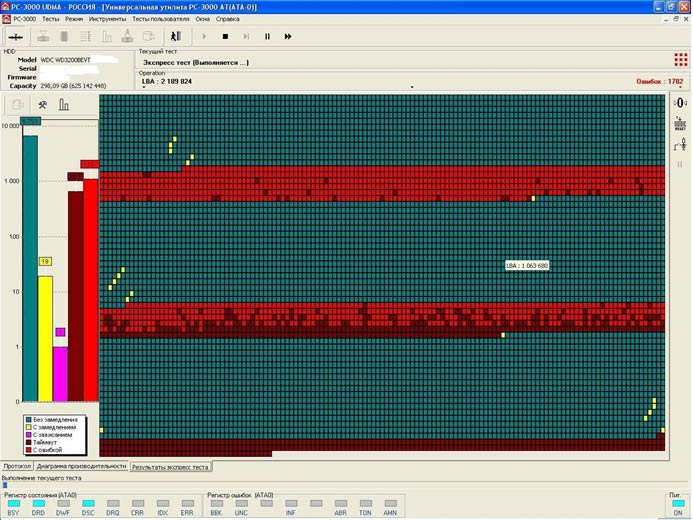The height and width of the screenshot is (520, 693).
Task: Click the 'Экспресс тест (Выполняется ...)' label
Action: pos(196,63)
